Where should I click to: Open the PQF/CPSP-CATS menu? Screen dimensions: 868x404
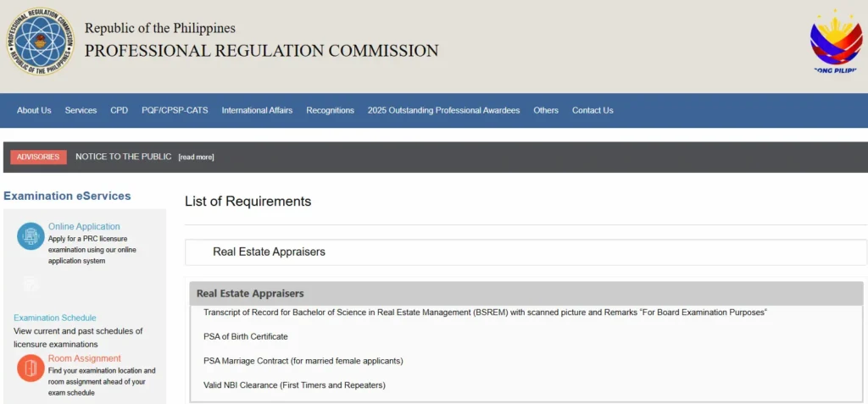click(x=175, y=110)
